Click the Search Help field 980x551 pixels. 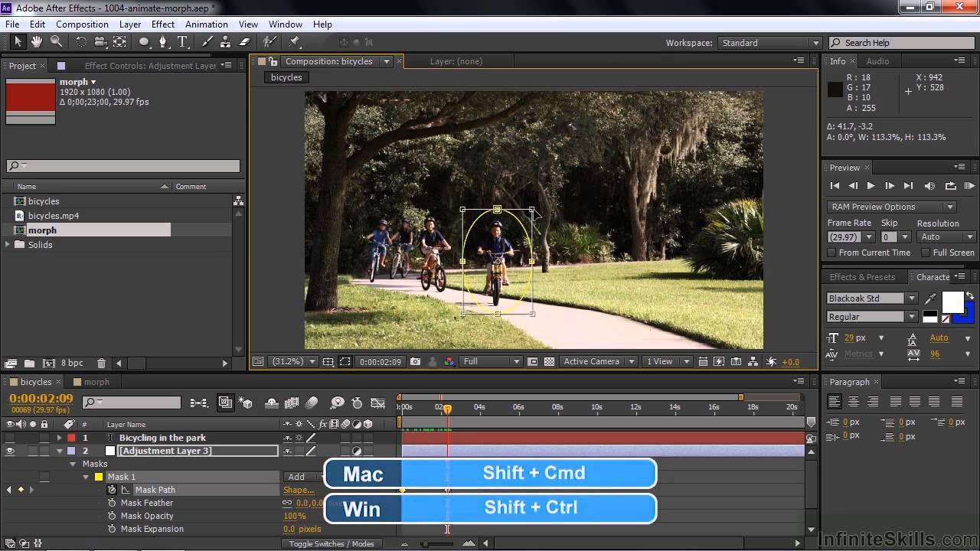(901, 43)
